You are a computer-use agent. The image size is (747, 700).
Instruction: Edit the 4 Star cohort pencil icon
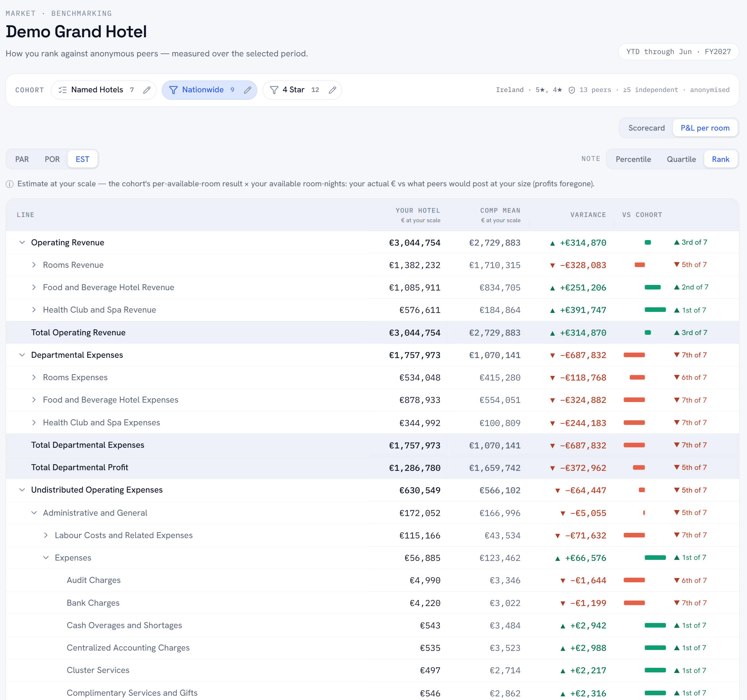[x=332, y=90]
